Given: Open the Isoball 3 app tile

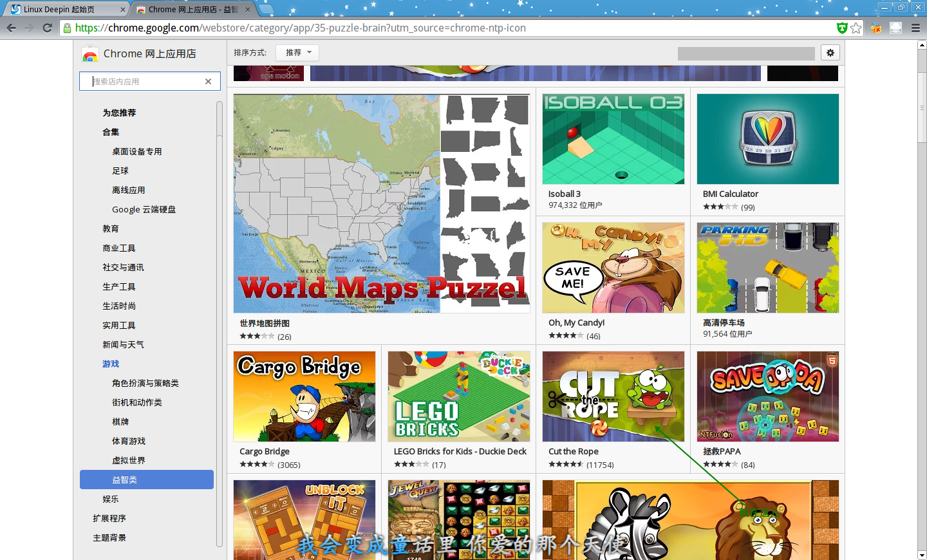Looking at the screenshot, I should [613, 152].
